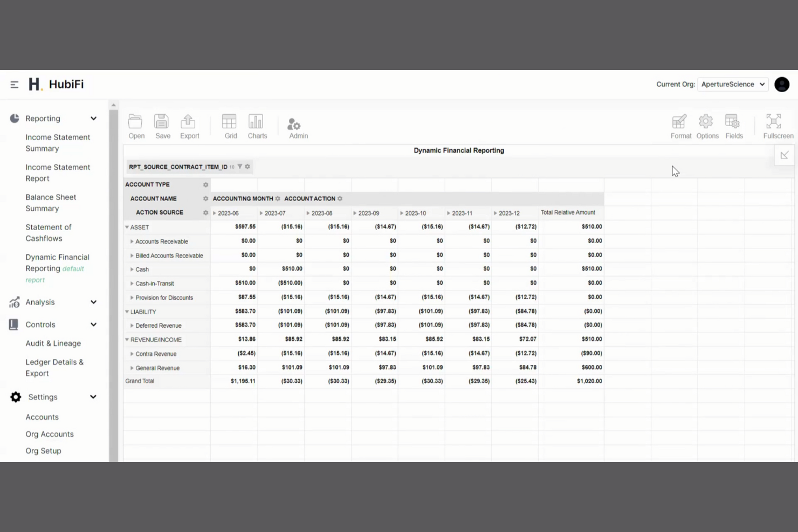Viewport: 798px width, 532px height.
Task: Open Ledger Details & Export page
Action: 54,368
